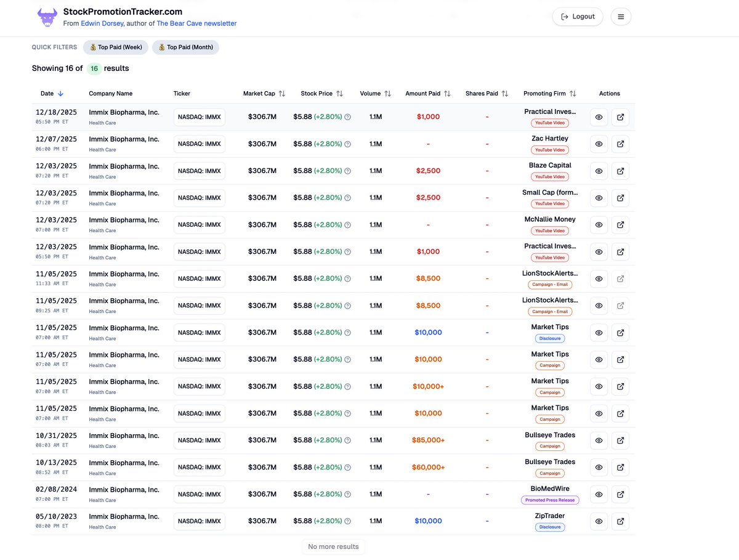Viewport: 739px width, 560px height.
Task: Open external link for BioMedWire row
Action: coord(621,494)
